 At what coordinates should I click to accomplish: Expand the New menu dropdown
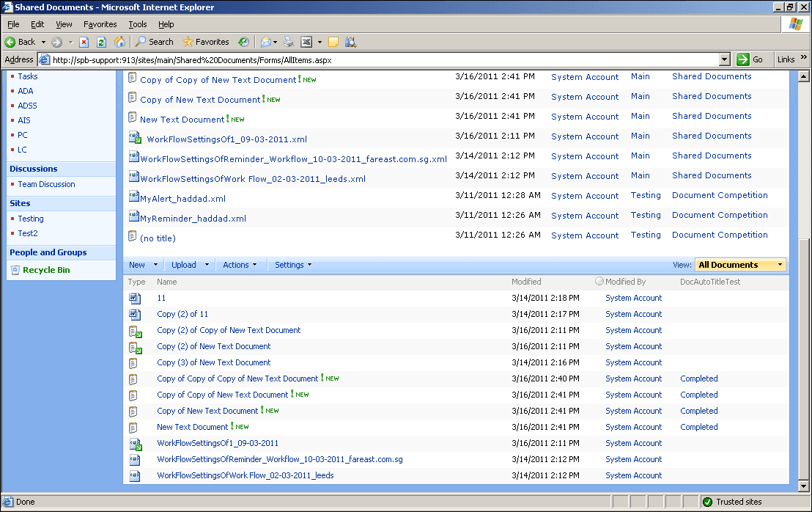click(155, 265)
